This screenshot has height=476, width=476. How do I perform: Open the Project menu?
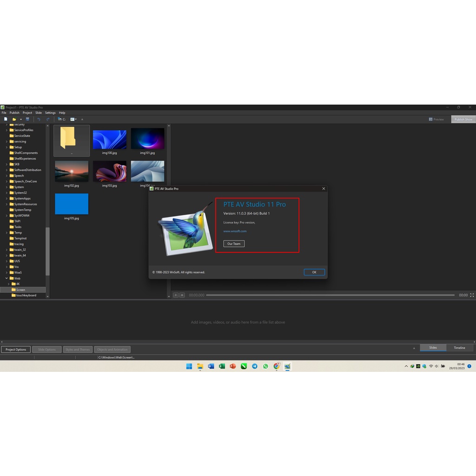tap(27, 112)
